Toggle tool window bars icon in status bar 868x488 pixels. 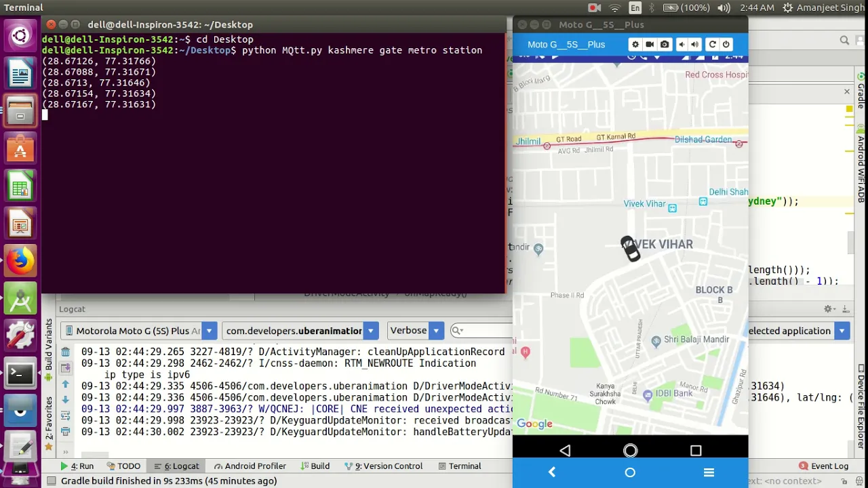click(x=51, y=481)
